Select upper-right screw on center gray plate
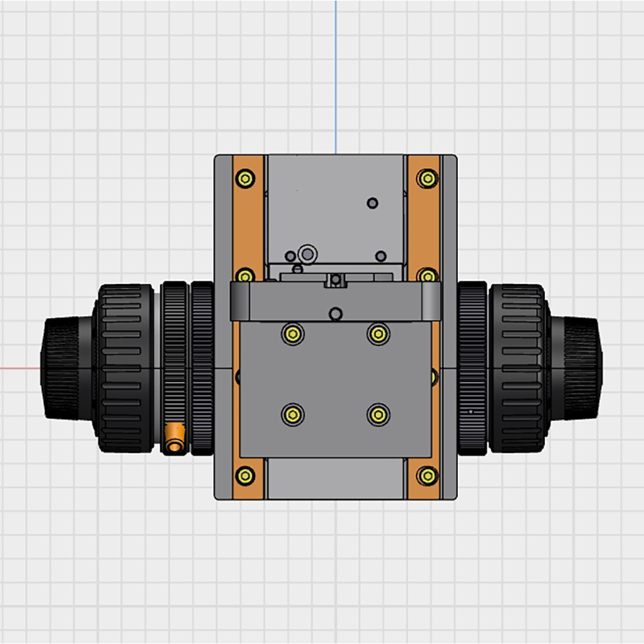This screenshot has height=644, width=644. [378, 334]
